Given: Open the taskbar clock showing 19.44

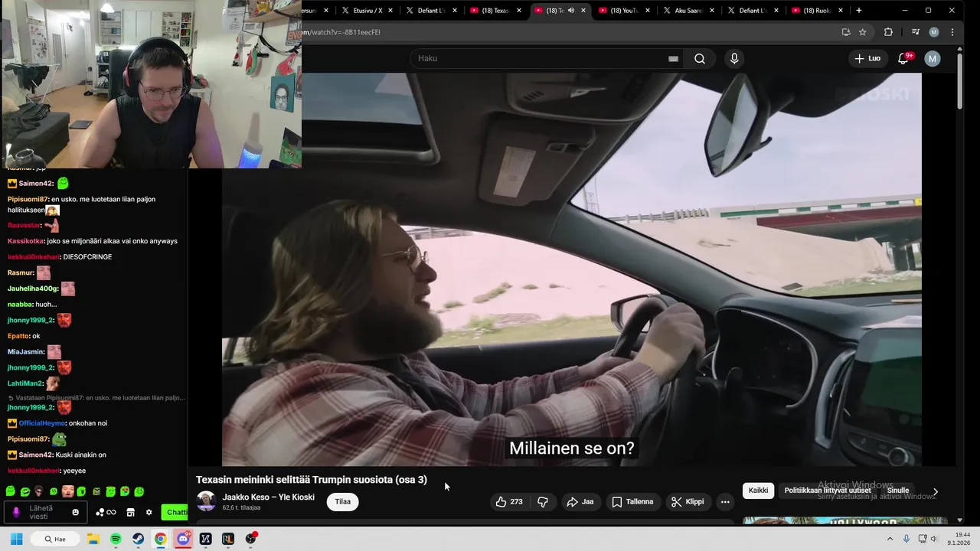Looking at the screenshot, I should pos(959,539).
